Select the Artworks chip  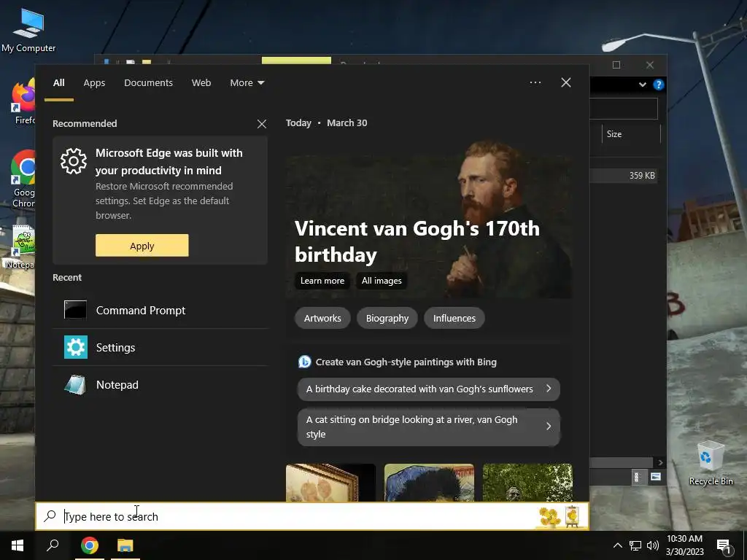[x=322, y=318]
